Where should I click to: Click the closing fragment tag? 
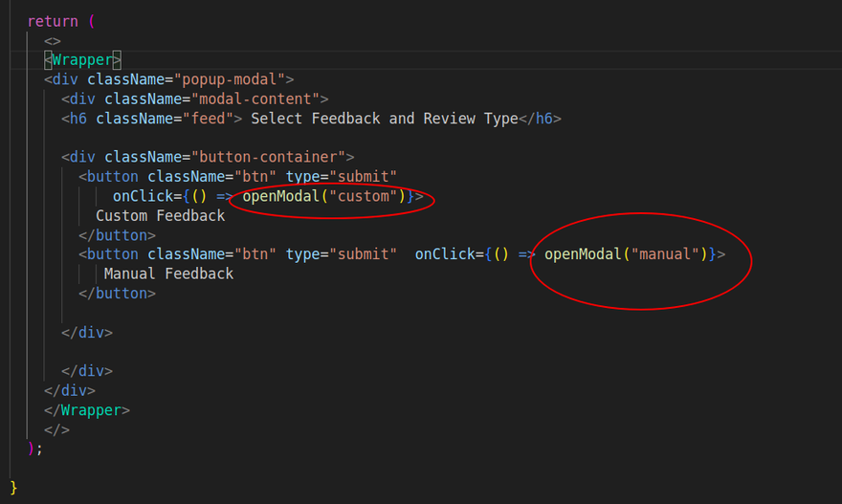[56, 429]
